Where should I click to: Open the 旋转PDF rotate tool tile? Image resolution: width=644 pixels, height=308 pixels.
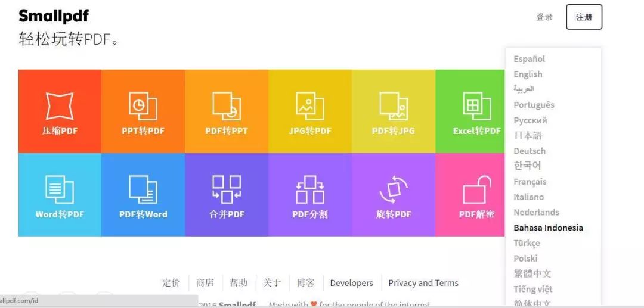pyautogui.click(x=394, y=194)
